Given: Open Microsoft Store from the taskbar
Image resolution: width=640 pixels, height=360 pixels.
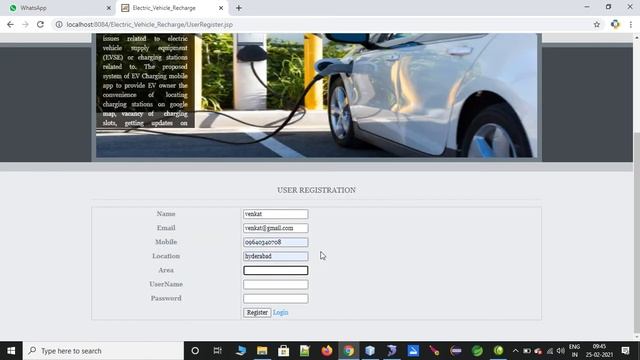Looking at the screenshot, I should [x=283, y=351].
